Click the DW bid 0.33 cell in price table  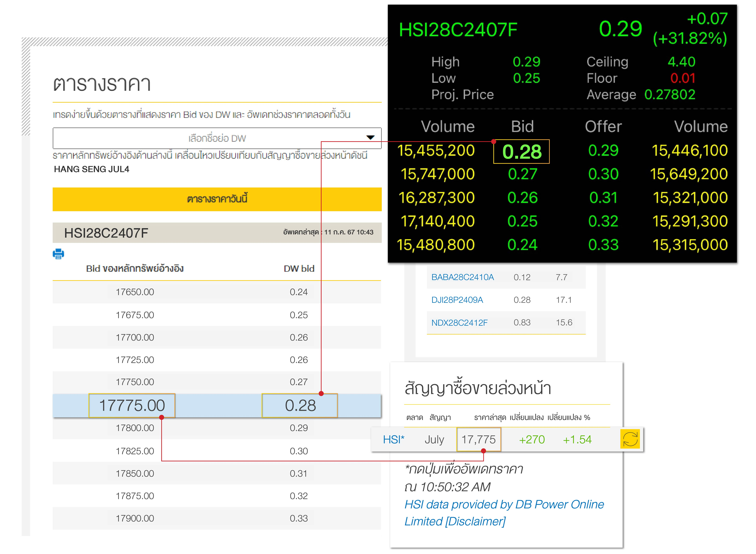click(298, 518)
